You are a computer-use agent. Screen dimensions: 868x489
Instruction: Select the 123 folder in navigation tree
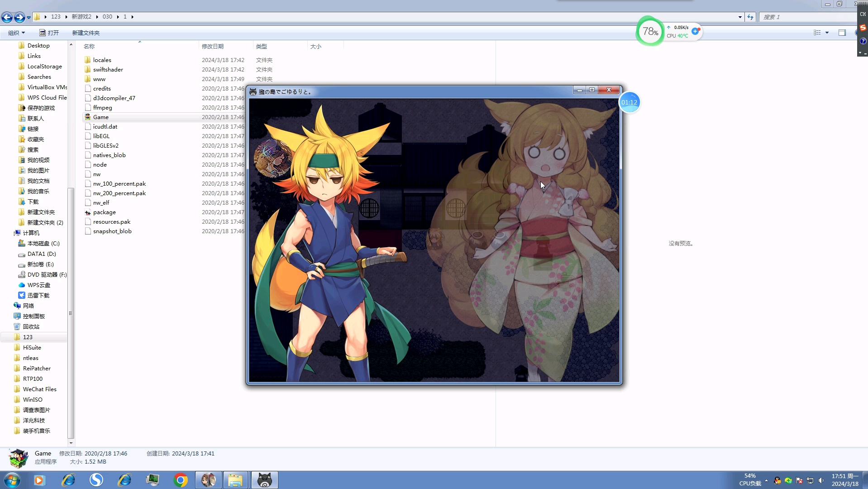tap(28, 337)
